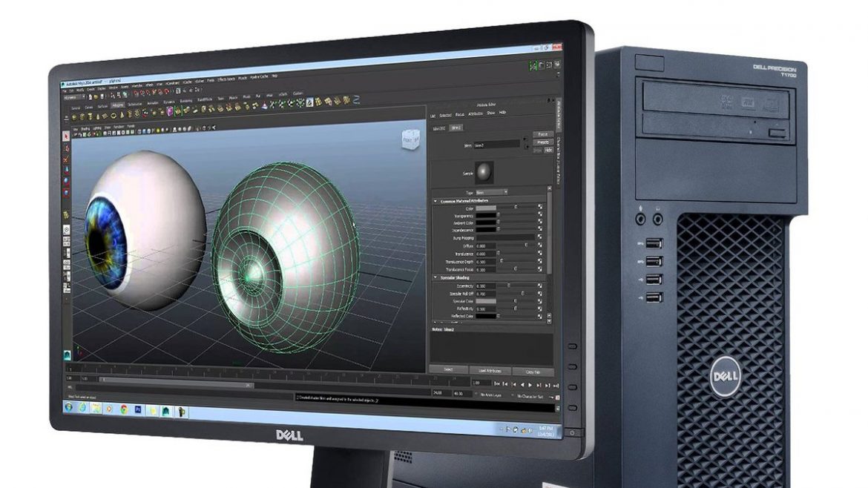
Task: Click the Presets button
Action: click(542, 142)
